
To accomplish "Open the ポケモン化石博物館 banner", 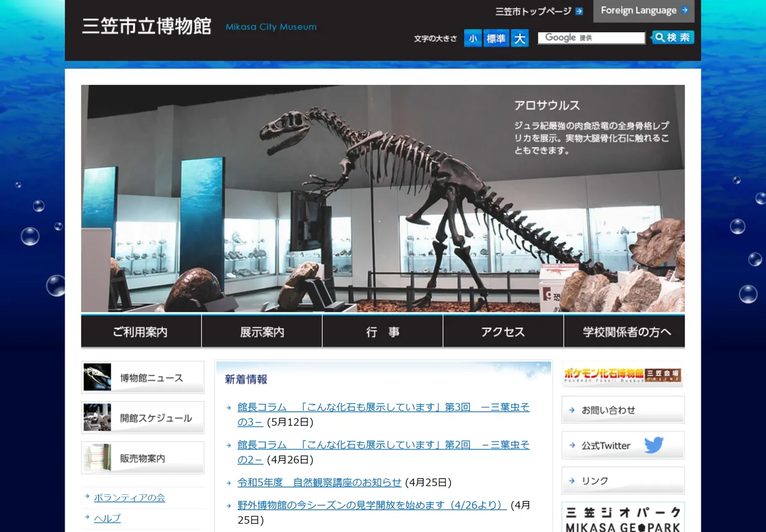I will (623, 375).
